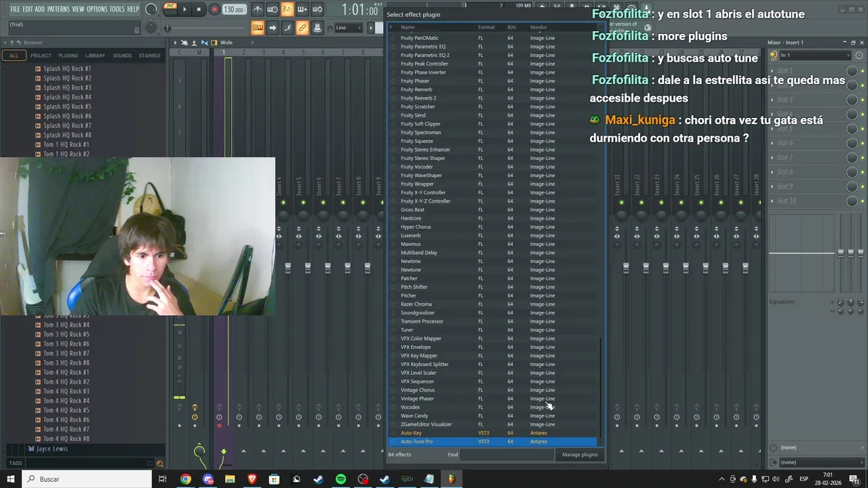
Task: Open the PATTERNS menu
Action: 58,9
